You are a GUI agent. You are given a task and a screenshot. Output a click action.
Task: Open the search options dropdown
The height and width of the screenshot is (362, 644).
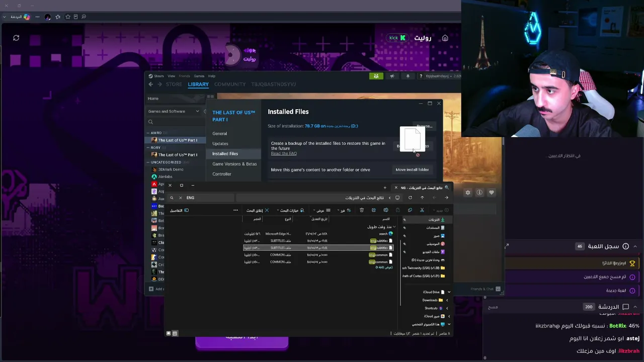point(291,210)
